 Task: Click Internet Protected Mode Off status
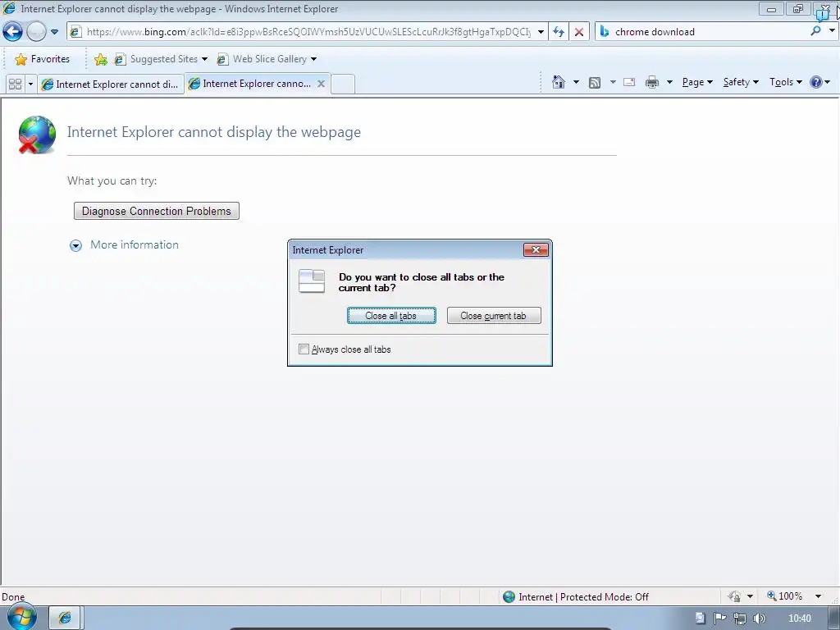tap(576, 597)
